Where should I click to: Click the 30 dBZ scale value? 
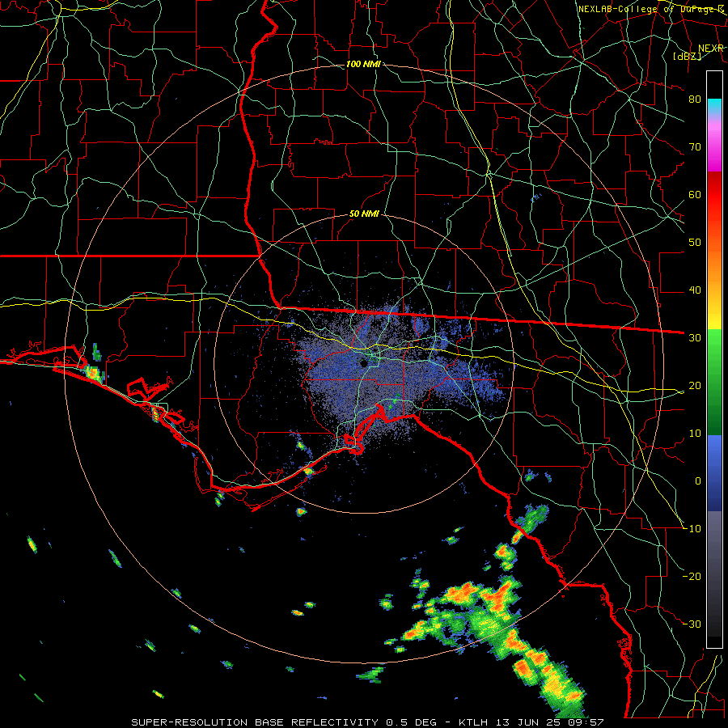(x=695, y=338)
